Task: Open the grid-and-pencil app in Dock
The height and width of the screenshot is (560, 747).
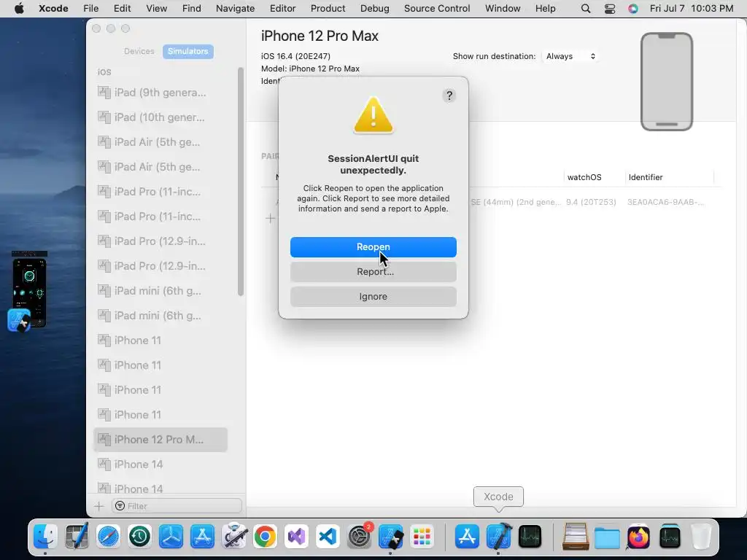Action: [x=77, y=537]
